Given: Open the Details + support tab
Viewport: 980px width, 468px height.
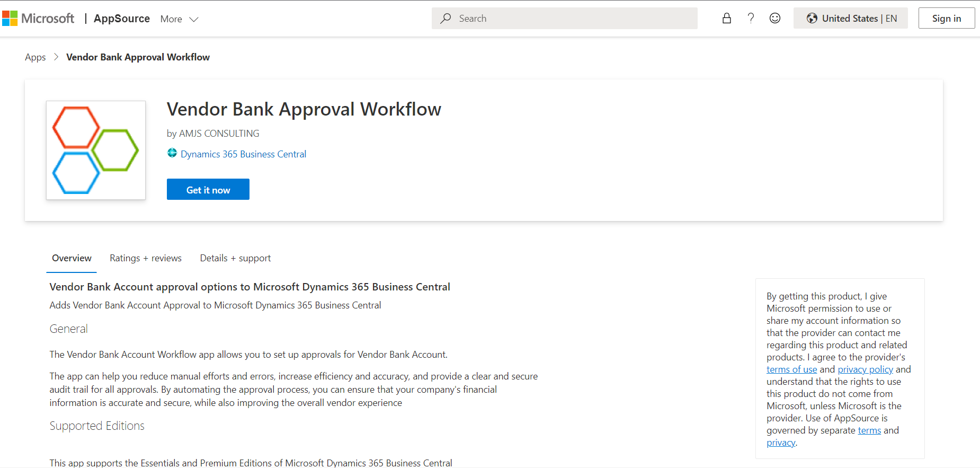Looking at the screenshot, I should click(235, 258).
